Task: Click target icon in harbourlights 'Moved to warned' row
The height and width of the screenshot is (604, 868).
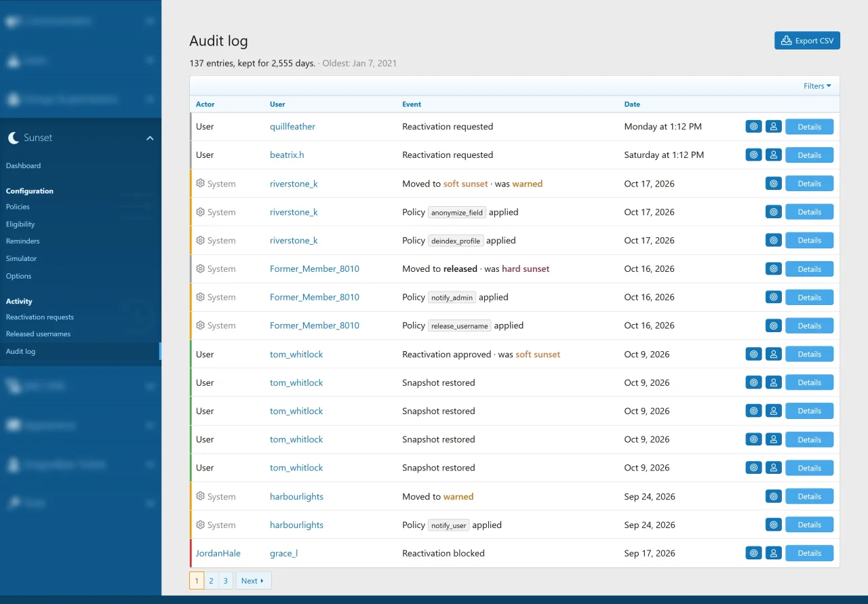Action: point(774,496)
